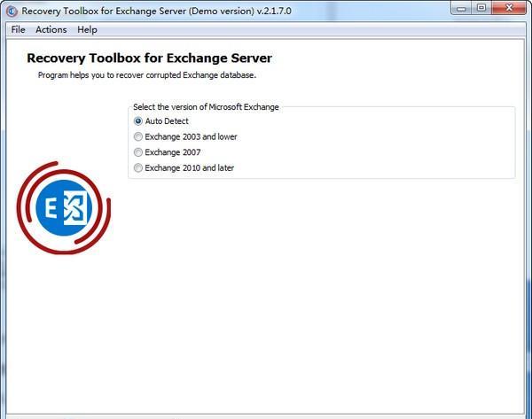The image size is (532, 419).
Task: Minimize the Recovery Toolbox window
Action: (x=461, y=8)
